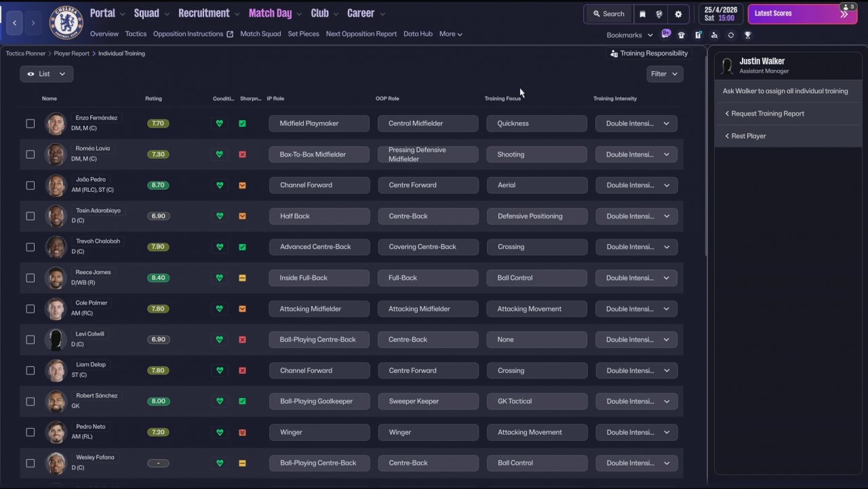This screenshot has height=489, width=868.
Task: Click the Chelsea club crest logo
Action: point(66,22)
